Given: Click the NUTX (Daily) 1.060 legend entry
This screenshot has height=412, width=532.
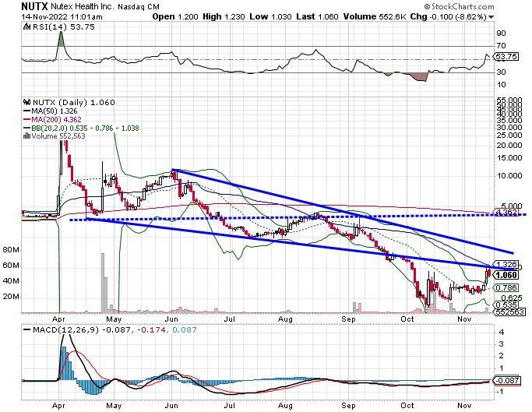Looking at the screenshot, I should click(x=73, y=102).
